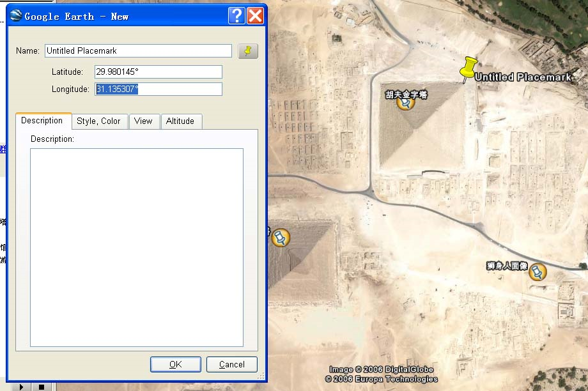Click the 狮身人面像 placemark icon on map
Viewport: 588px width, 391px height.
click(538, 272)
